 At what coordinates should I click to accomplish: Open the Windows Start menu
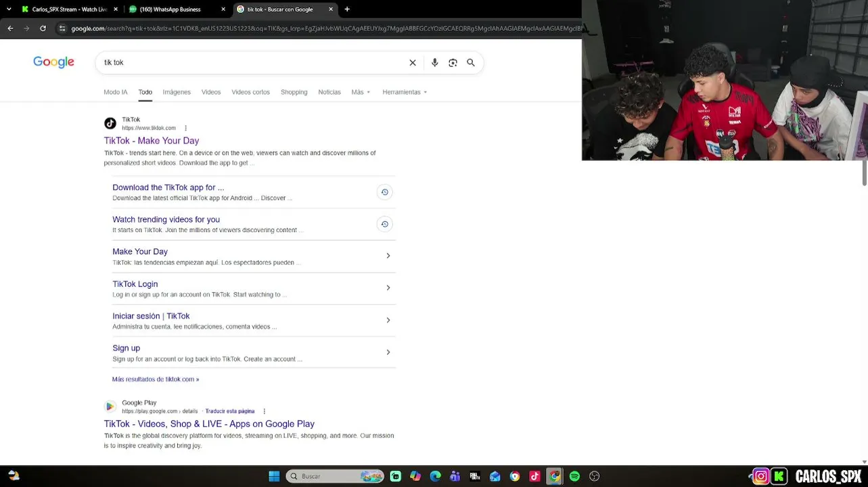274,476
